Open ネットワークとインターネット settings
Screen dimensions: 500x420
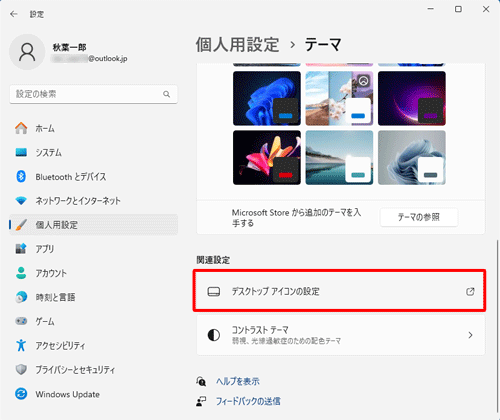click(x=93, y=201)
